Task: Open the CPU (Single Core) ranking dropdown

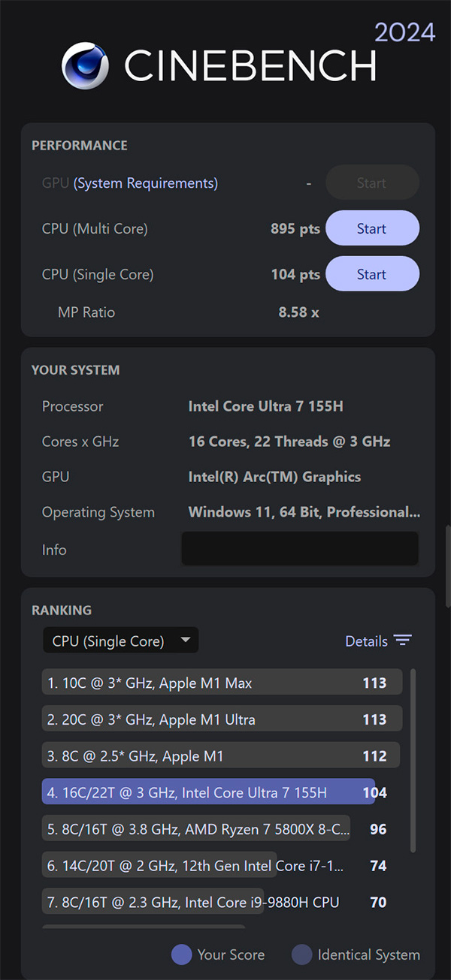Action: pos(120,641)
